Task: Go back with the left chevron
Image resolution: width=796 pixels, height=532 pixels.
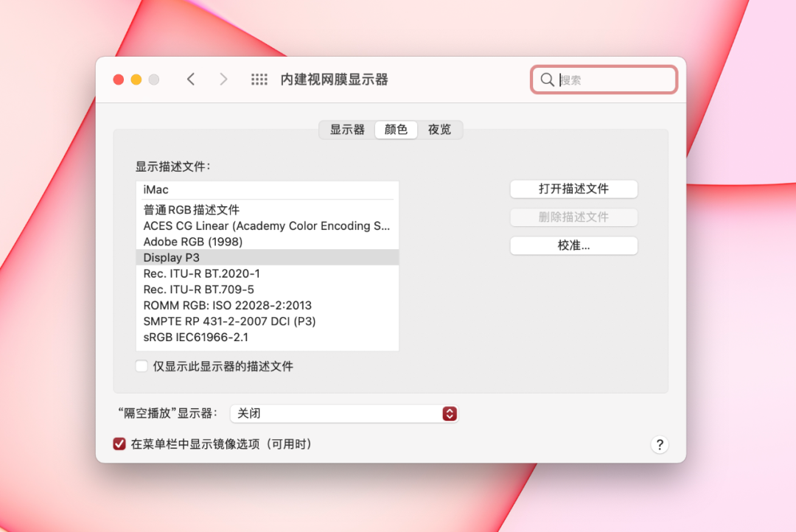Action: coord(191,79)
